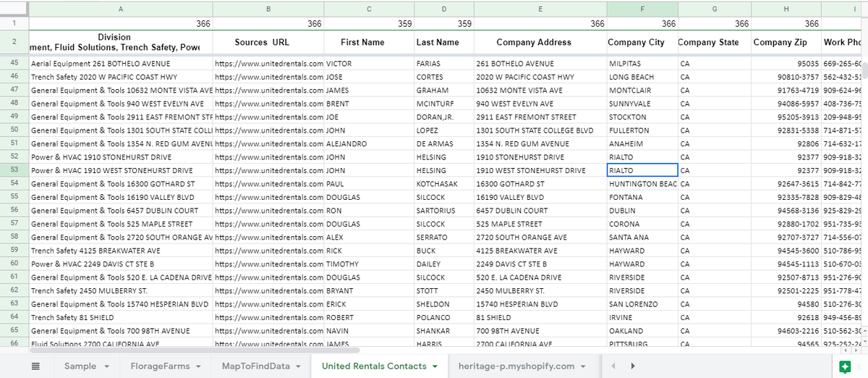Click the Company Zip header cell
Image resolution: width=868 pixels, height=378 pixels.
[786, 43]
